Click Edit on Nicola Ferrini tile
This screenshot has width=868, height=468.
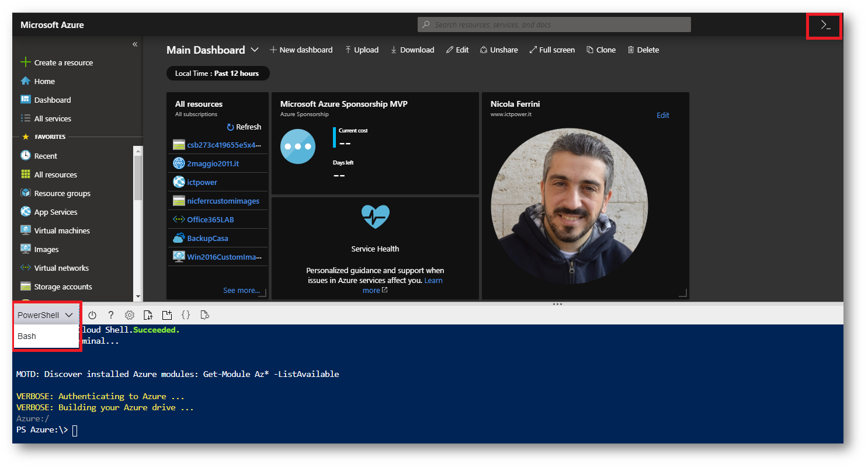[x=663, y=115]
